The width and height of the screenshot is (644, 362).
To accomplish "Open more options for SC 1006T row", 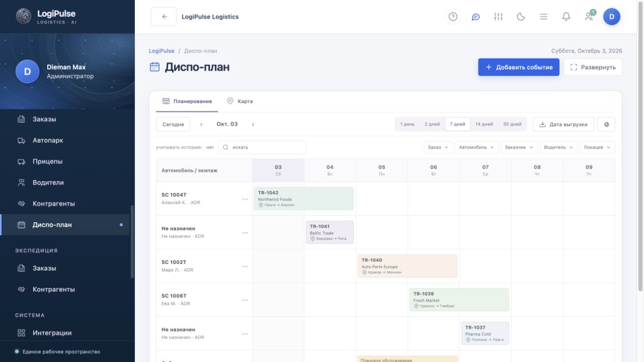I will point(245,300).
